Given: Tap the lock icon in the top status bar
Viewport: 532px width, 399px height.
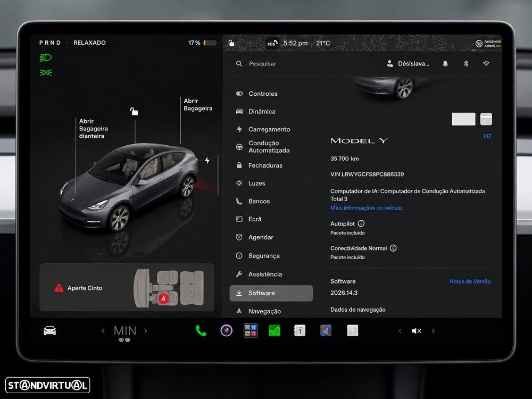Looking at the screenshot, I should [x=231, y=43].
